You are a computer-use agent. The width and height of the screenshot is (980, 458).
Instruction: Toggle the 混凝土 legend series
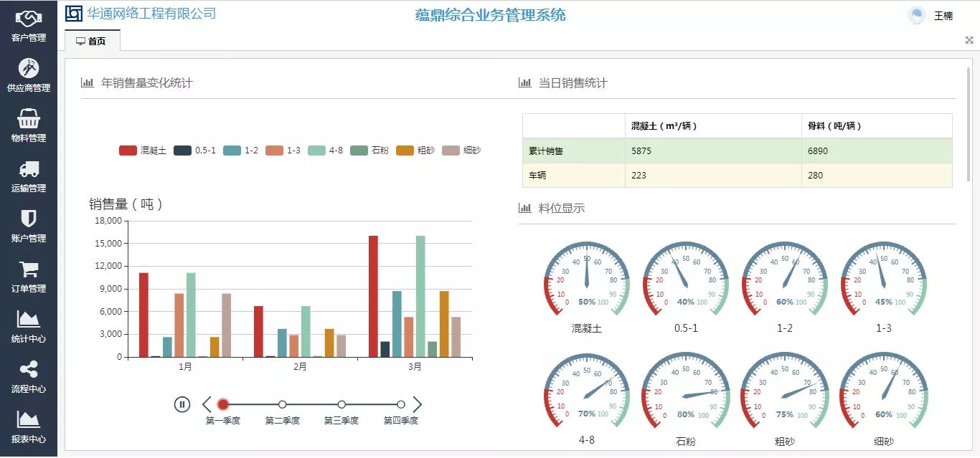[143, 151]
